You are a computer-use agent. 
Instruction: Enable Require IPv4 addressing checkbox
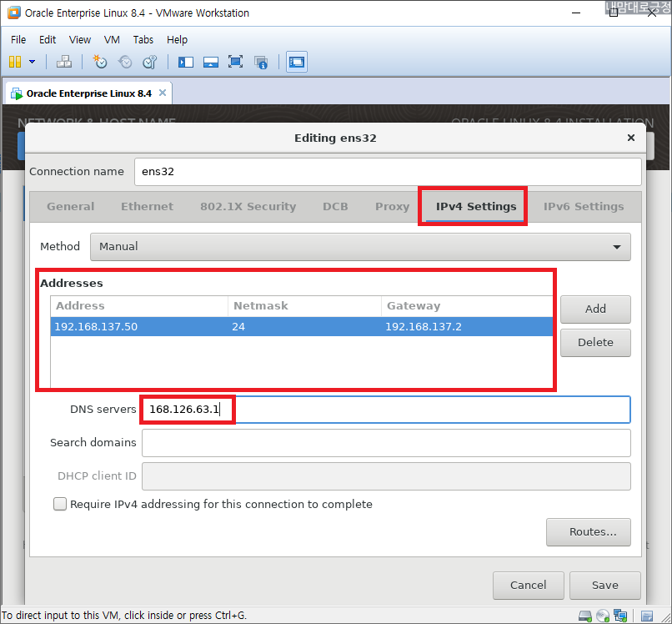tap(60, 504)
